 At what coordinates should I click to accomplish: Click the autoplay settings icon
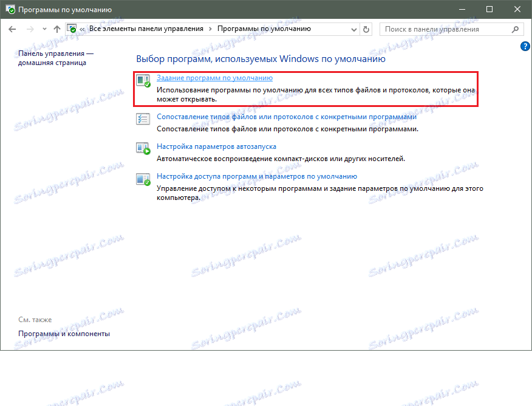tap(143, 149)
